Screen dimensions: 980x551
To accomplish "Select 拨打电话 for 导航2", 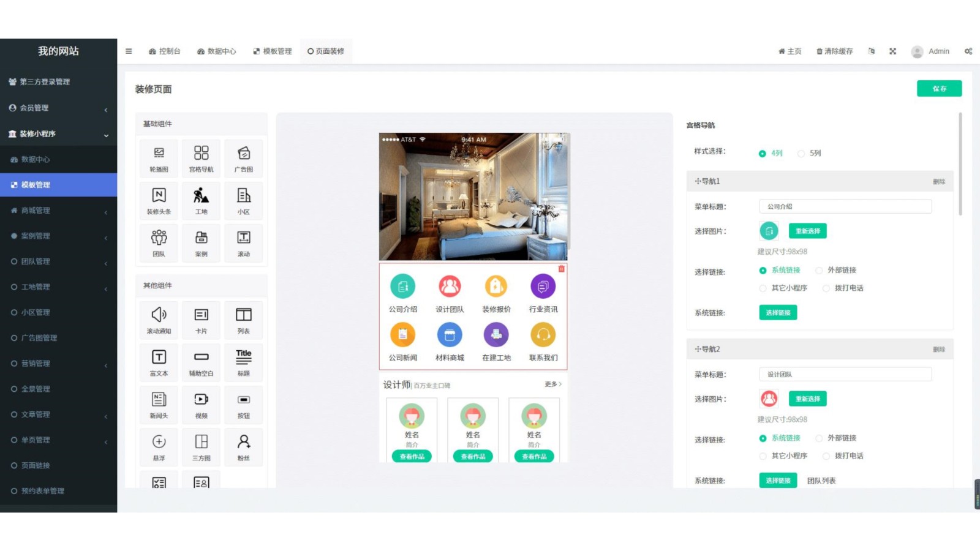I will 843,456.
